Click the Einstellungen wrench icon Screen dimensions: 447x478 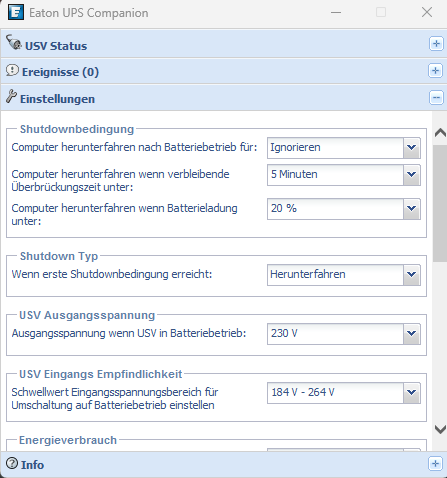coord(11,96)
